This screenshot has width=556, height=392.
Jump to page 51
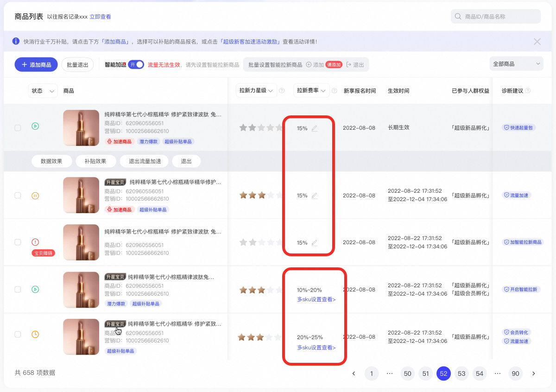pyautogui.click(x=425, y=373)
